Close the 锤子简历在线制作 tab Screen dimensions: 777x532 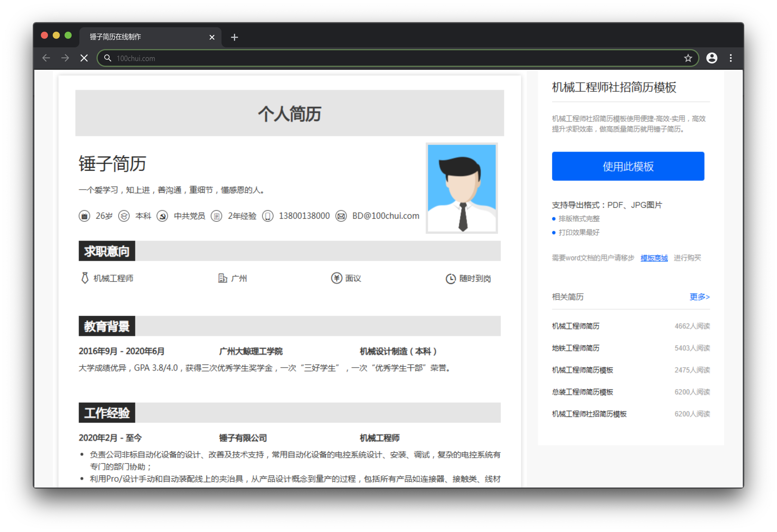[x=212, y=37]
